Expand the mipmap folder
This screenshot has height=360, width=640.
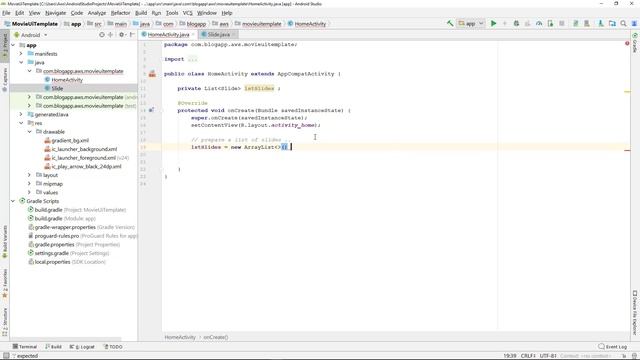point(29,184)
